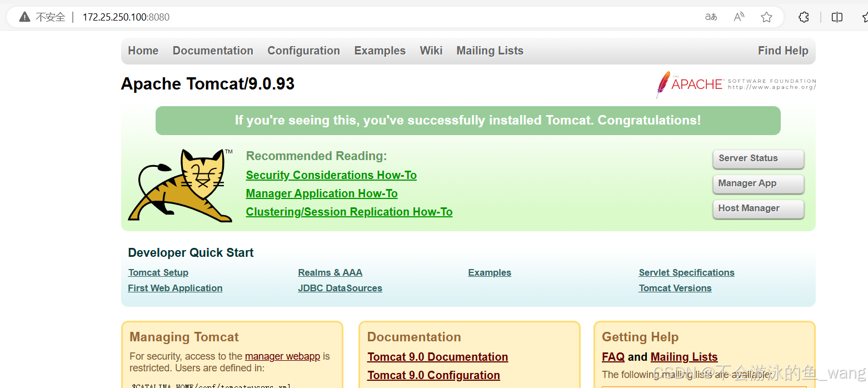This screenshot has height=388, width=868.
Task: Click the Documentation heading in the yellow box
Action: click(414, 337)
